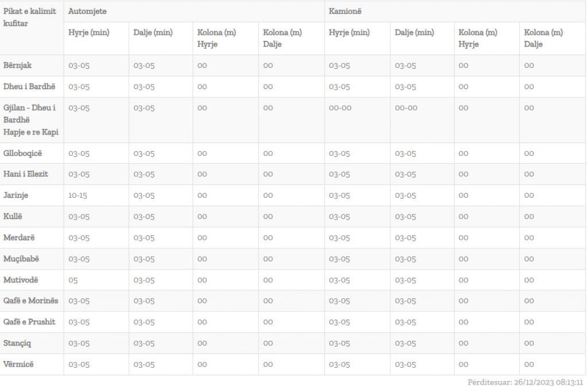Click the Automjete column group header
The height and width of the screenshot is (388, 588).
87,11
